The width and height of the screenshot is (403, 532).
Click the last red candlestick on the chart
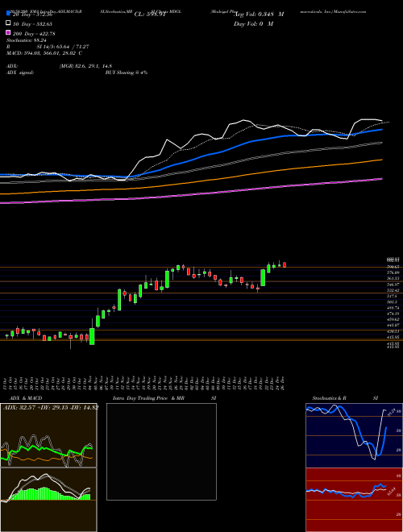[285, 264]
